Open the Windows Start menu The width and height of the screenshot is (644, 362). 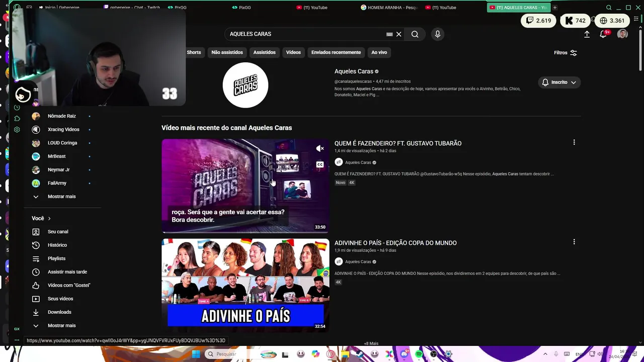click(196, 354)
